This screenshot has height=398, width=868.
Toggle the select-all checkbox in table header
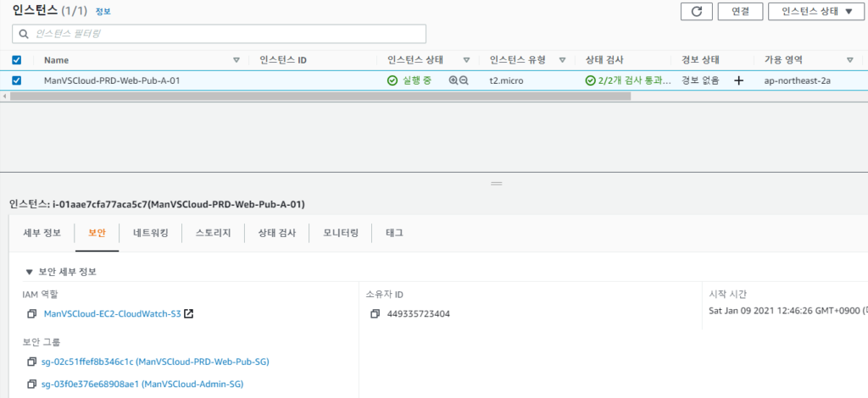point(17,60)
